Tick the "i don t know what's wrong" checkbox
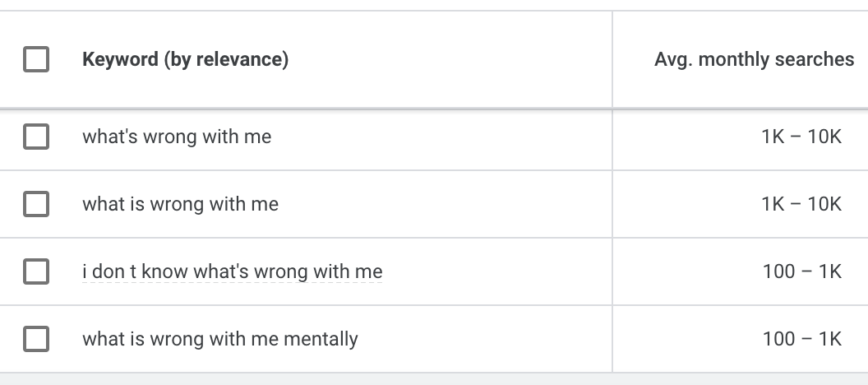Screen dimensions: 868x385 pos(36,271)
